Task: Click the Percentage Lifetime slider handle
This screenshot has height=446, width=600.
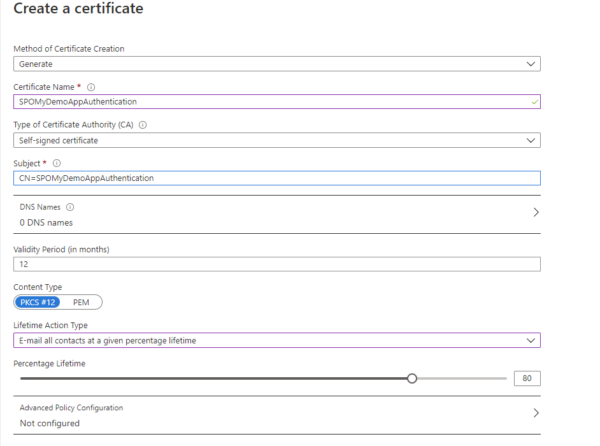Action: click(412, 379)
